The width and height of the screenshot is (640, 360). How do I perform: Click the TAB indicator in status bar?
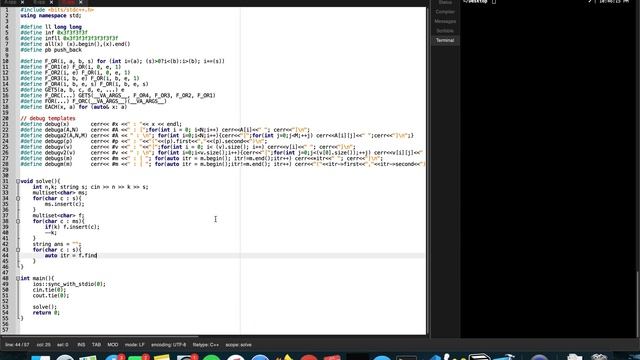pyautogui.click(x=96, y=345)
